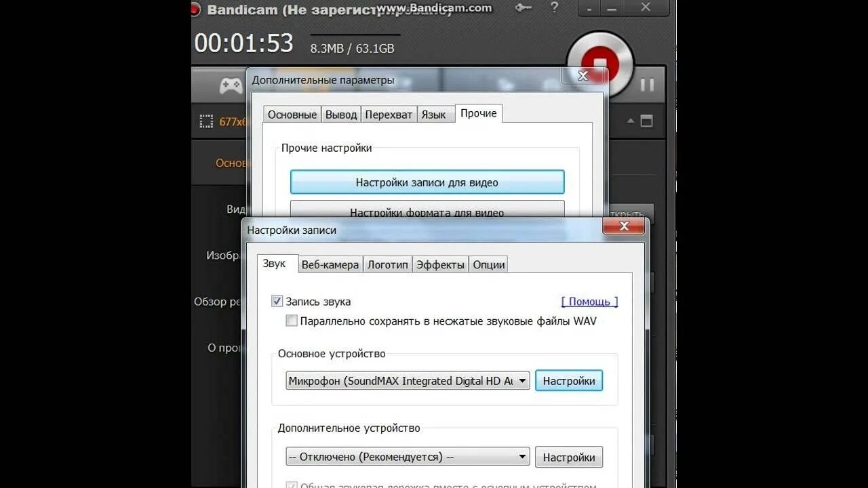The image size is (868, 488).
Task: Open the Язык tab
Action: click(x=434, y=115)
